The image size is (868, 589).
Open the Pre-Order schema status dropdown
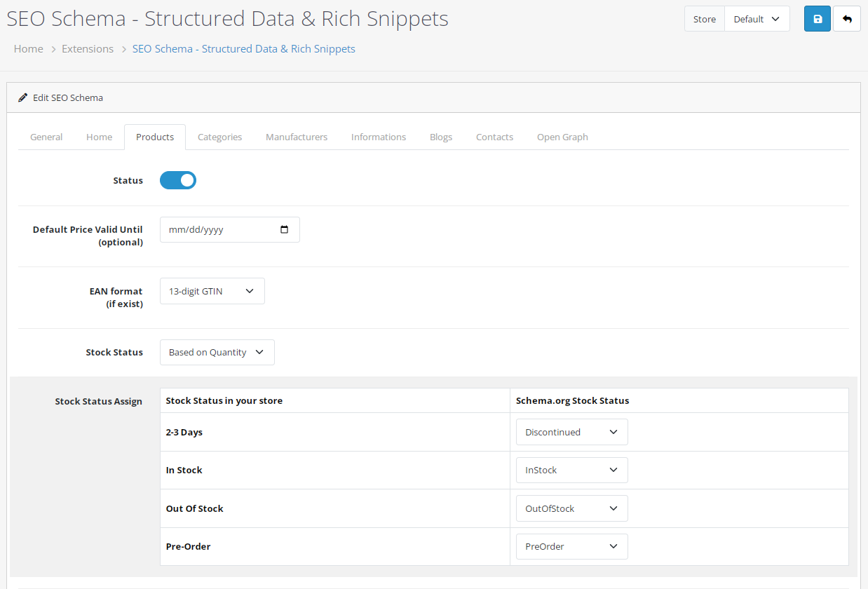coord(572,546)
